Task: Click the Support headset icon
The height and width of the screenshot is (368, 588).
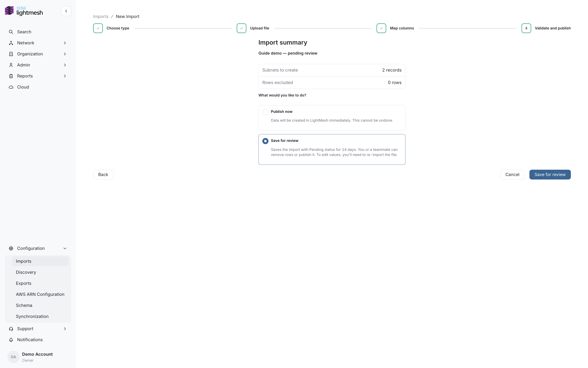Action: (x=11, y=329)
